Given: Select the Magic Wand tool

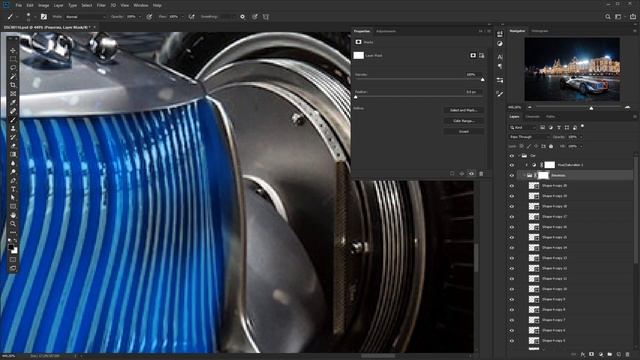Looking at the screenshot, I should (x=13, y=76).
